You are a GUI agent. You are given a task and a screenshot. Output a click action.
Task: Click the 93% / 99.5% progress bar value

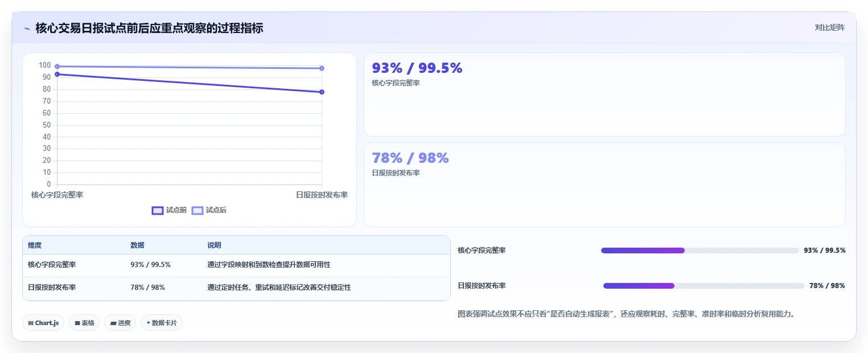click(825, 251)
